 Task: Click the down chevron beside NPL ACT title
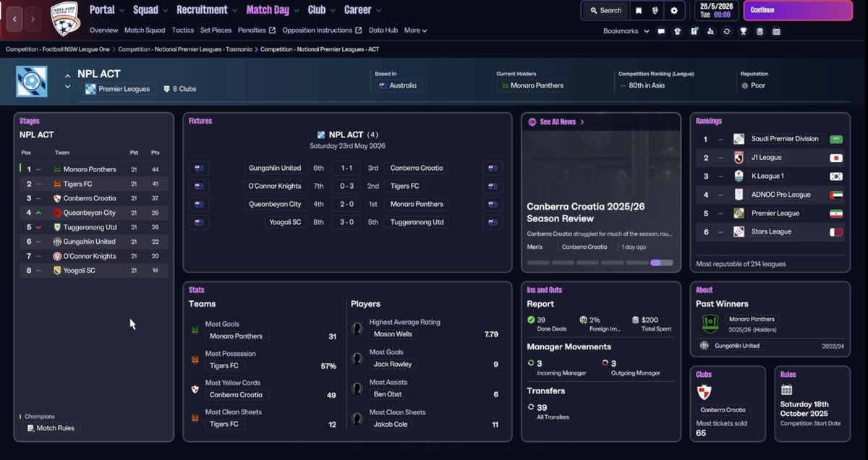click(68, 87)
